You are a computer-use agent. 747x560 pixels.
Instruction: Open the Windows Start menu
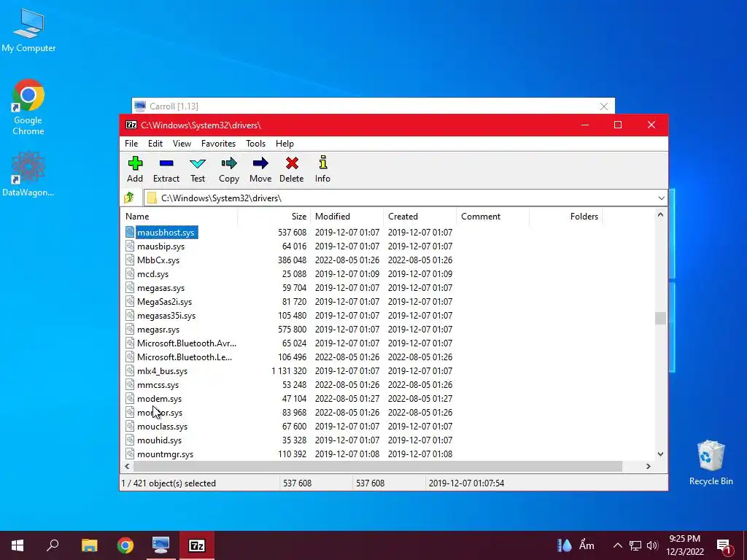point(18,545)
